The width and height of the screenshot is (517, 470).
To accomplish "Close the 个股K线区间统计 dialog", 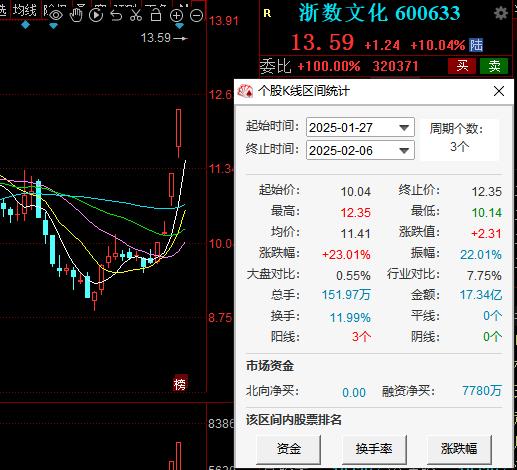I will click(x=499, y=91).
